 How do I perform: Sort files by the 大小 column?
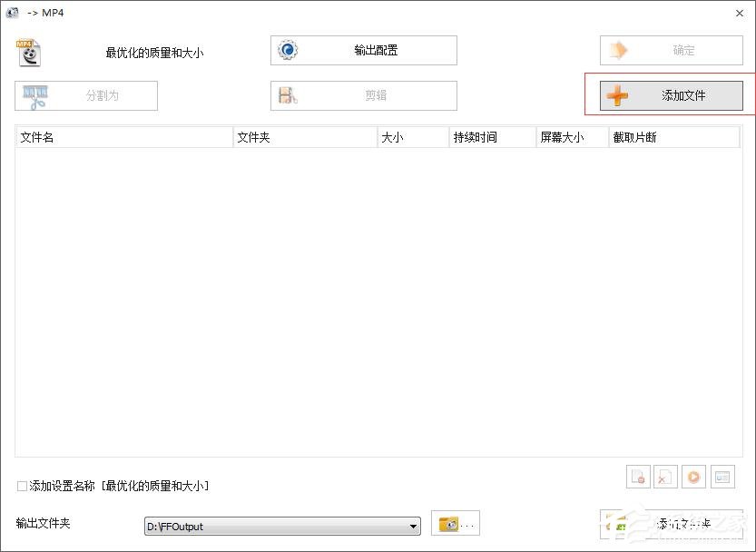pyautogui.click(x=399, y=136)
